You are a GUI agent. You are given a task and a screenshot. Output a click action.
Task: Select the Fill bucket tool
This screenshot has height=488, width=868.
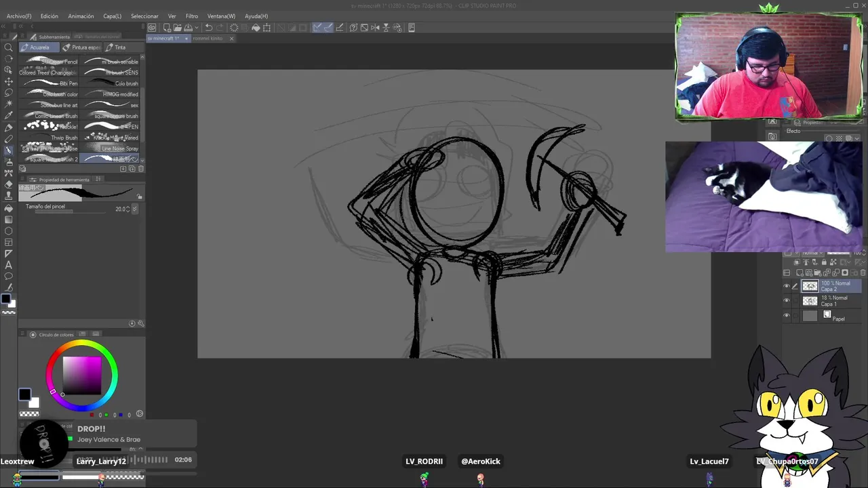pos(9,208)
